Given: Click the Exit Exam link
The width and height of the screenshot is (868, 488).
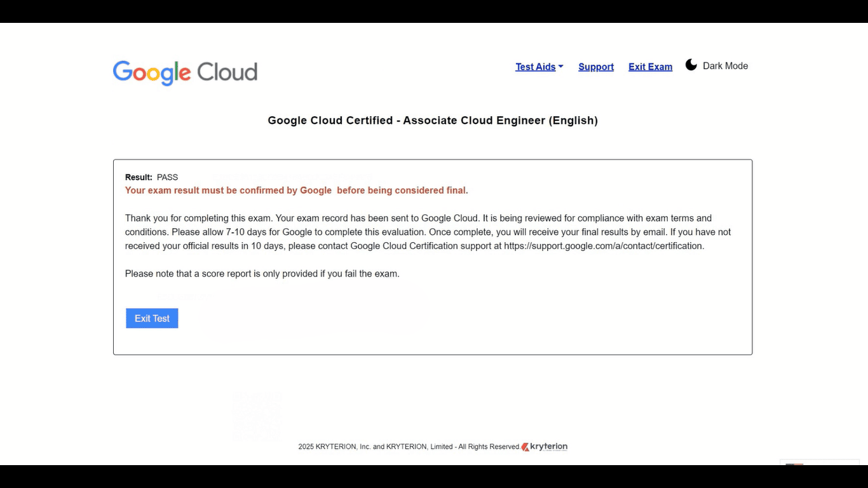Looking at the screenshot, I should [x=650, y=67].
